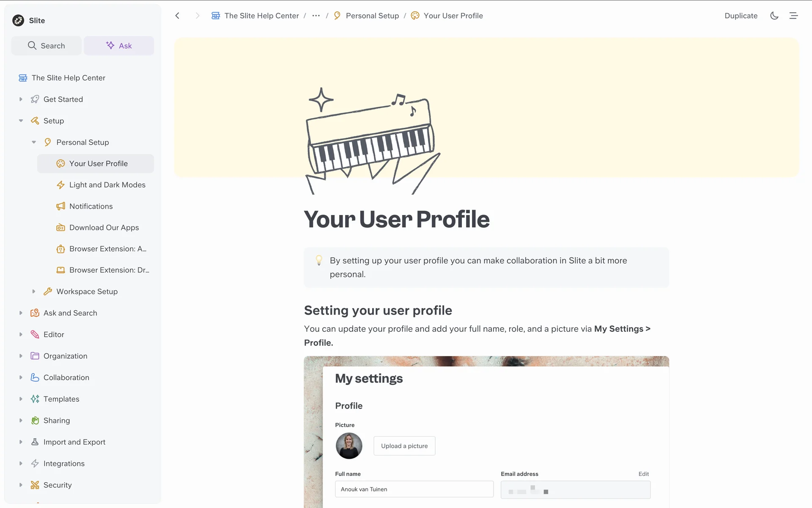Click the profile picture thumbnail
Screen dimensions: 812x508
(349, 446)
